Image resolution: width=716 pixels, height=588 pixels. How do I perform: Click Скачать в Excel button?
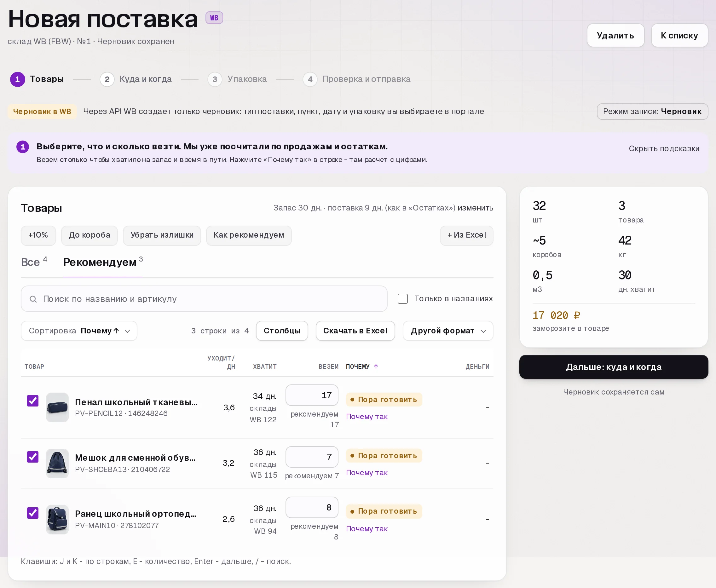pos(355,331)
